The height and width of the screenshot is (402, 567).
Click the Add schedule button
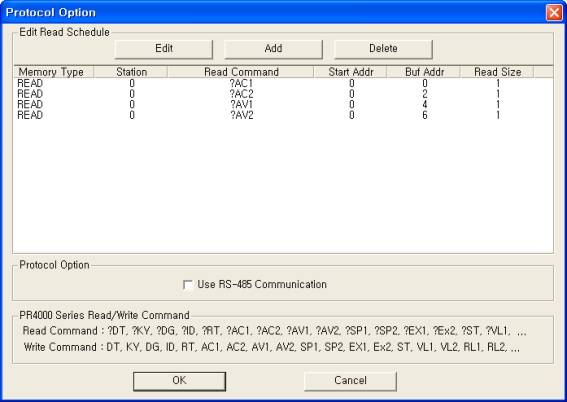(273, 49)
